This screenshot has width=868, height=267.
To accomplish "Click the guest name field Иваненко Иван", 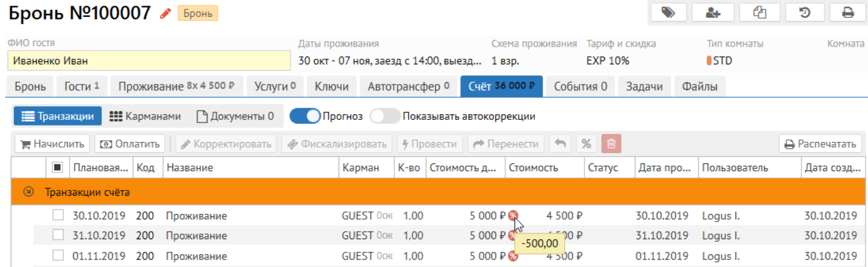I will 148,61.
